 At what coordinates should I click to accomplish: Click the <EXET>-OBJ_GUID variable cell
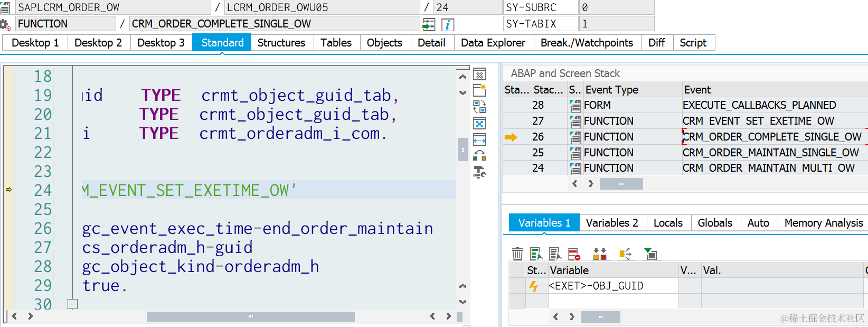pyautogui.click(x=613, y=286)
